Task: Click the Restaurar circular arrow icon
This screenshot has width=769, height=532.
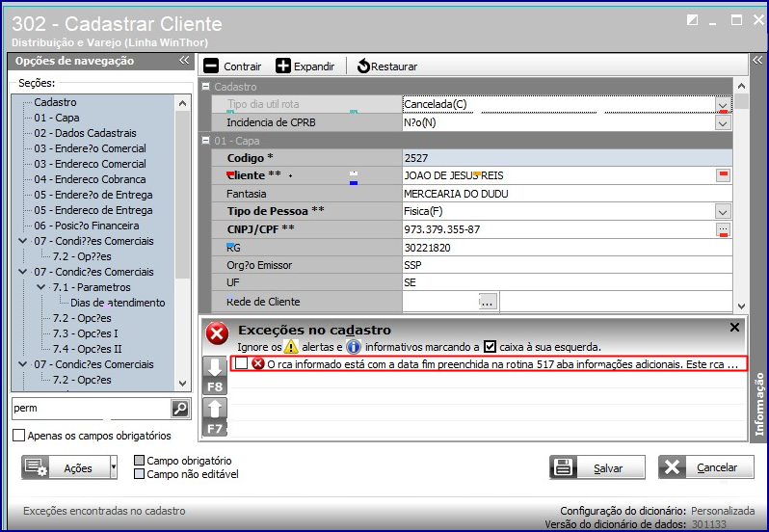Action: tap(363, 66)
